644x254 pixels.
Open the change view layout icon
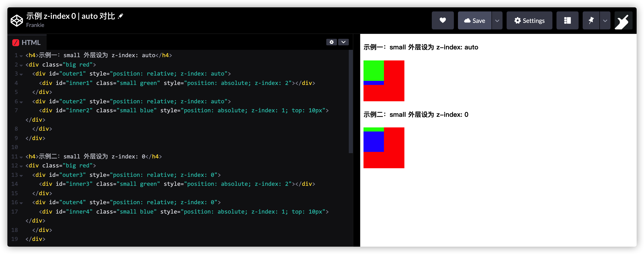(567, 20)
